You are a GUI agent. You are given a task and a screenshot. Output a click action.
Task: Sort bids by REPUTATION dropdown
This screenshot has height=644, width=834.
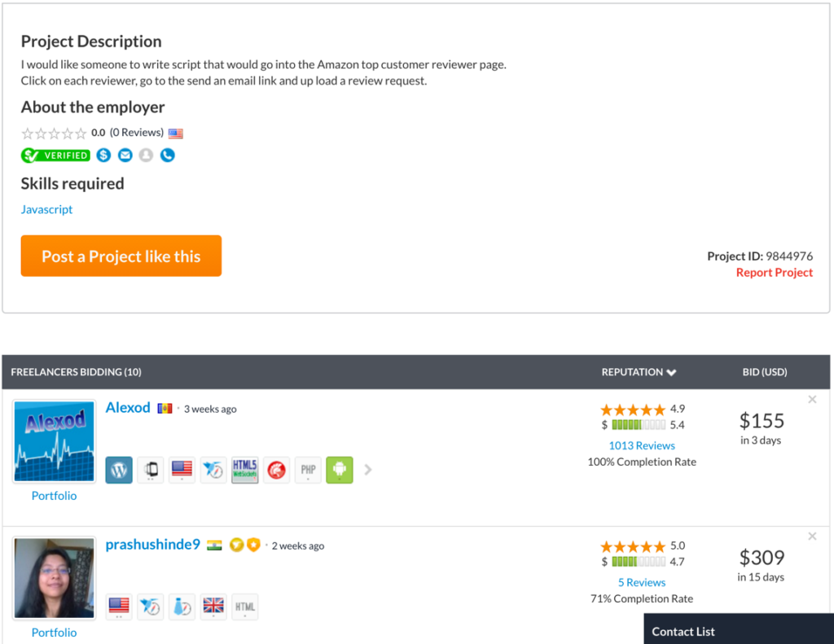point(639,372)
